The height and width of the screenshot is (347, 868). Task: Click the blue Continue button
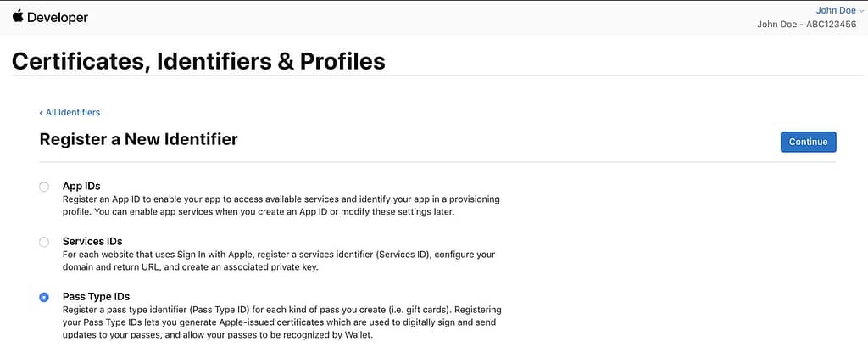808,142
